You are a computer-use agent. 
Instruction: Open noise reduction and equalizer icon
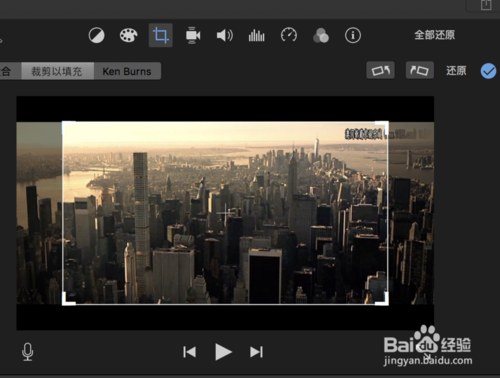coord(257,35)
